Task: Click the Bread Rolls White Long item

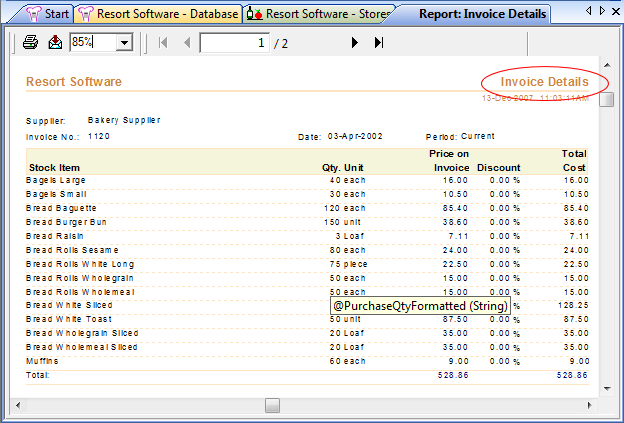Action: (80, 264)
